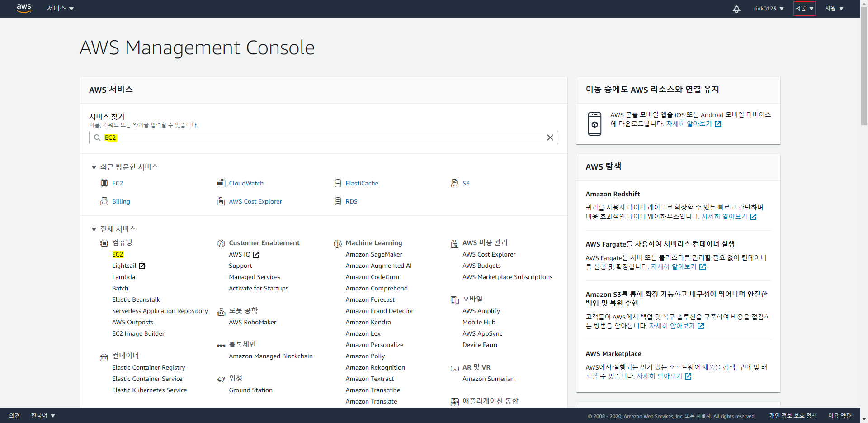The height and width of the screenshot is (423, 868).
Task: Open 개인 정보 보호 정책 footer link
Action: 793,416
